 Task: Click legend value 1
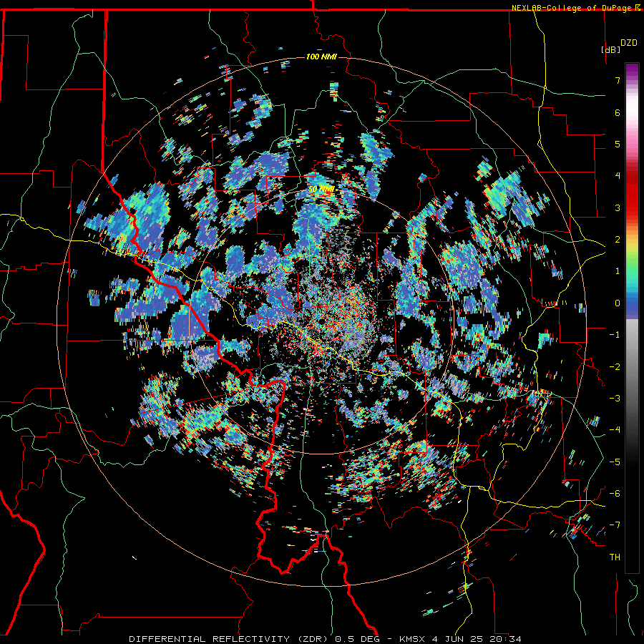pyautogui.click(x=618, y=271)
